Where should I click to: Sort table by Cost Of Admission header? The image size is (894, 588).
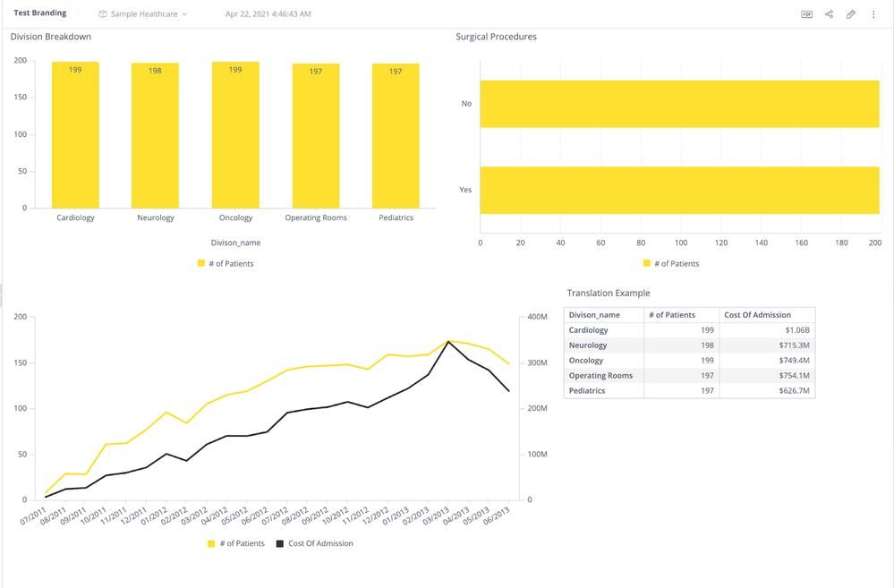tap(757, 315)
